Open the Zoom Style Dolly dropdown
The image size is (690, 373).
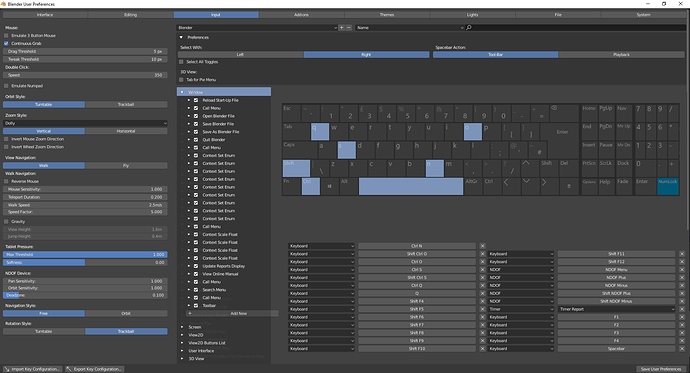tap(85, 123)
